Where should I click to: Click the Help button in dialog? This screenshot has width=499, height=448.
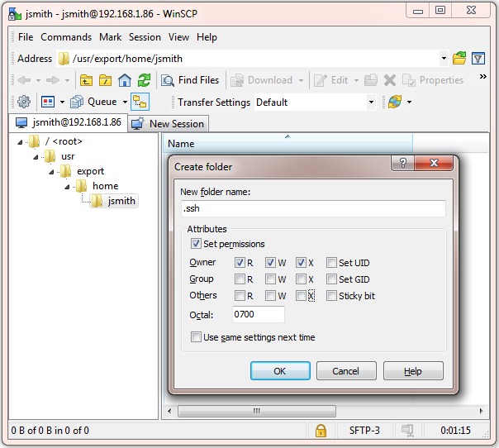[413, 371]
